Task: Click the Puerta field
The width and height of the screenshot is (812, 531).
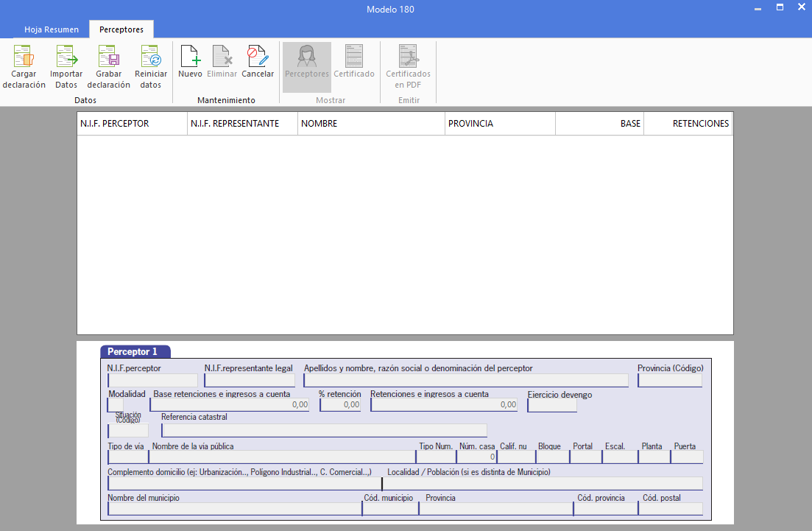Action: 687,457
